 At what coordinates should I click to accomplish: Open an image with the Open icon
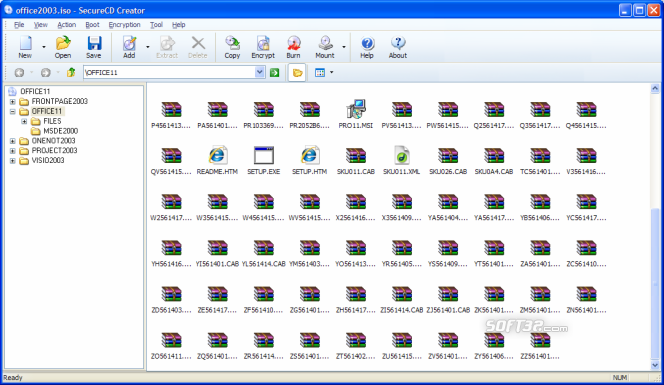tap(63, 47)
